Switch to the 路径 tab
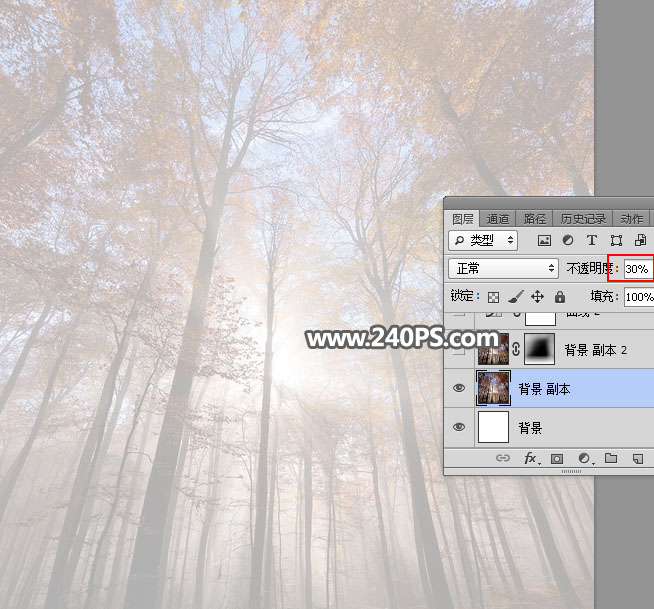Viewport: 654px width, 609px height. (x=535, y=219)
